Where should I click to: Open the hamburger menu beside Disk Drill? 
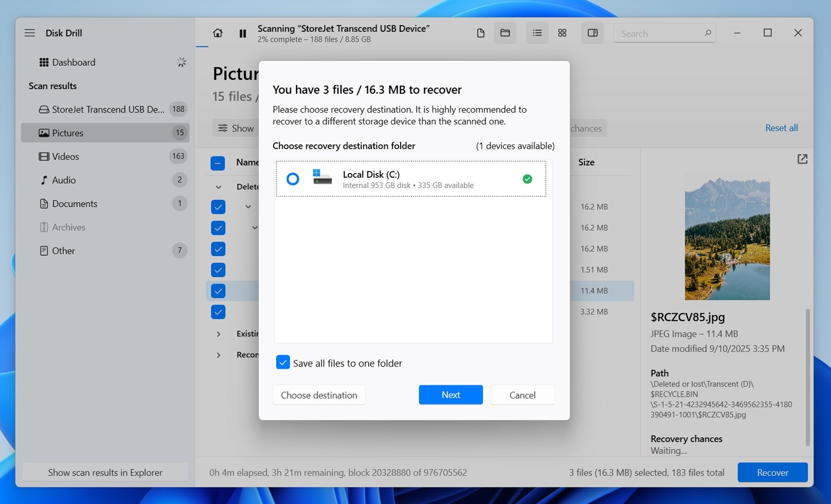tap(30, 33)
